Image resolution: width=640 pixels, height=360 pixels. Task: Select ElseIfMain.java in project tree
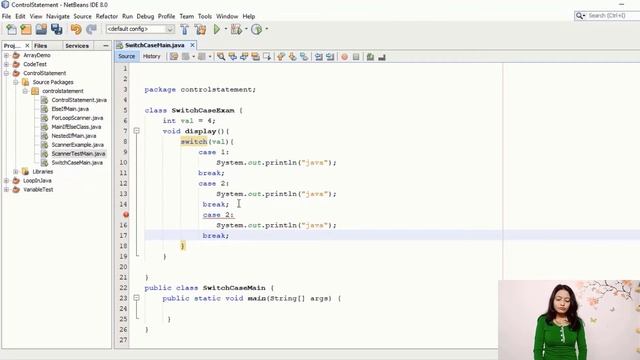tap(70, 109)
